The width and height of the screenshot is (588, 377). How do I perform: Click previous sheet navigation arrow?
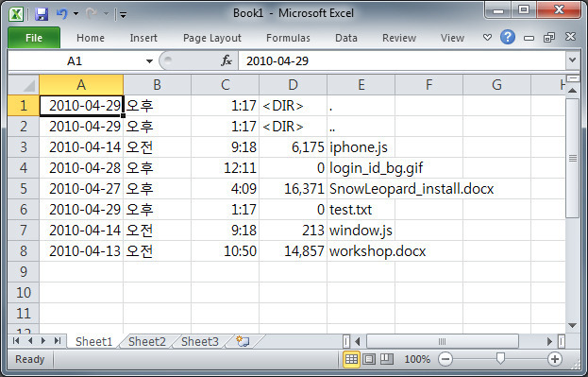[x=30, y=341]
